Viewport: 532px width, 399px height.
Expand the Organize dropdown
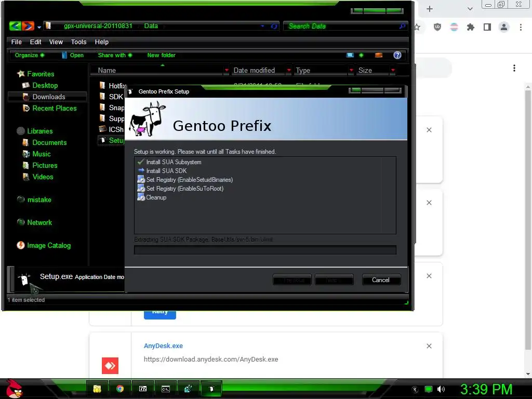coord(30,55)
